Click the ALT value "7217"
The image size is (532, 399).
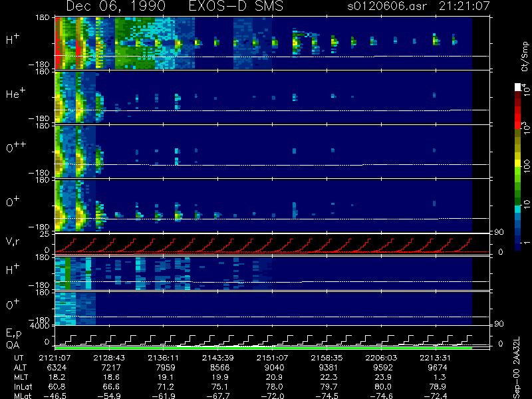point(111,368)
